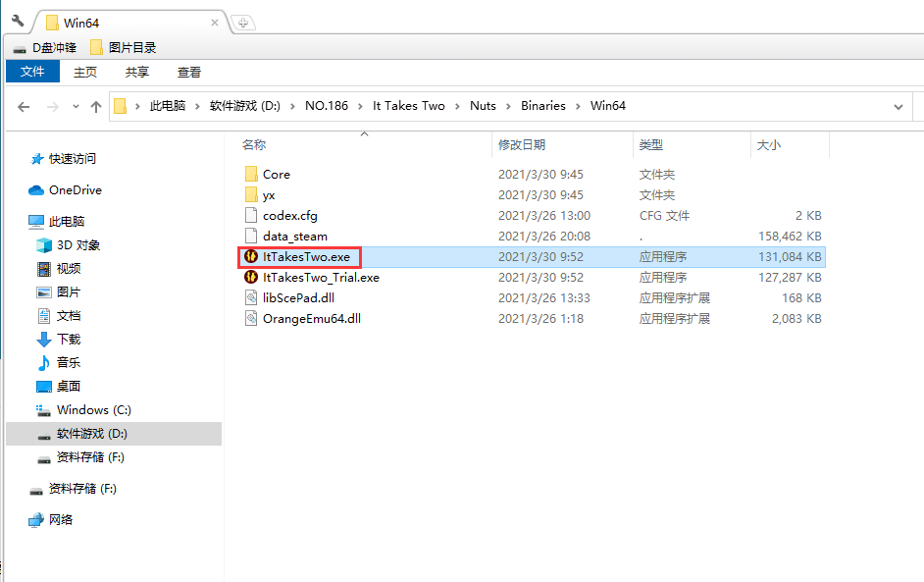Viewport: 924px width, 582px height.
Task: Switch to the 共享 ribbon tab
Action: point(136,72)
